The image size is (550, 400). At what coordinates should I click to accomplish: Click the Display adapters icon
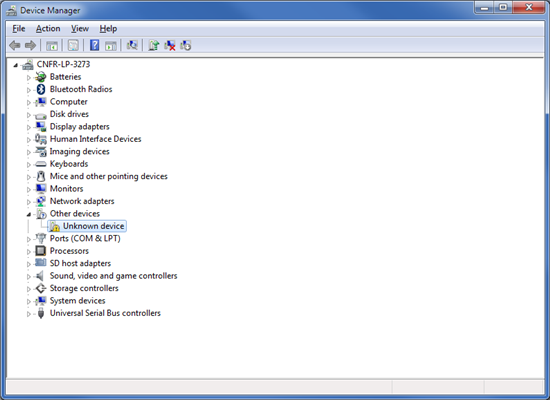pyautogui.click(x=41, y=127)
